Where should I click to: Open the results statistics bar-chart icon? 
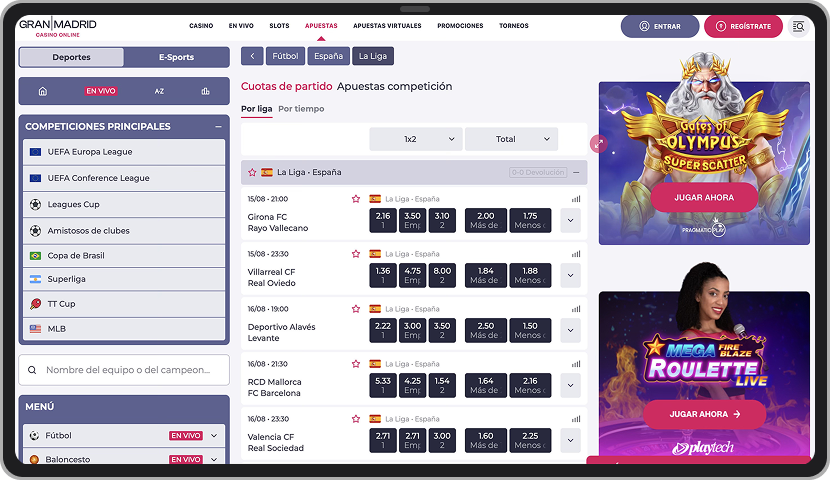click(205, 91)
